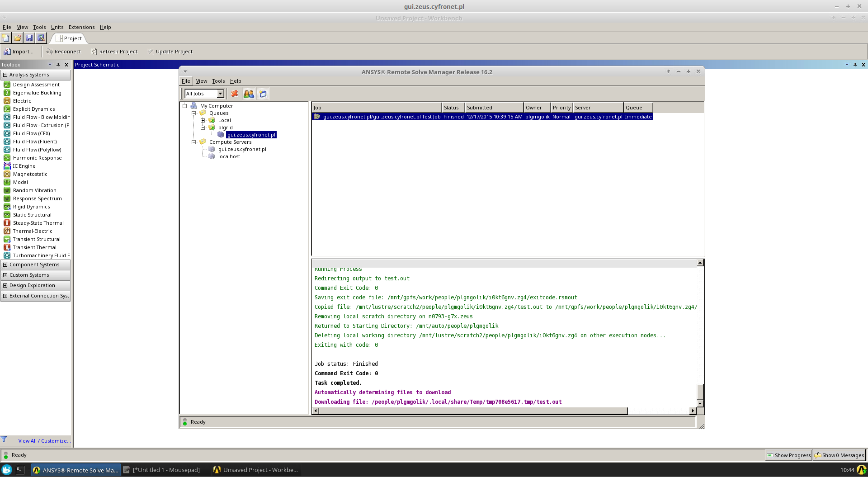
Task: Select Transient Thermal system
Action: point(34,247)
